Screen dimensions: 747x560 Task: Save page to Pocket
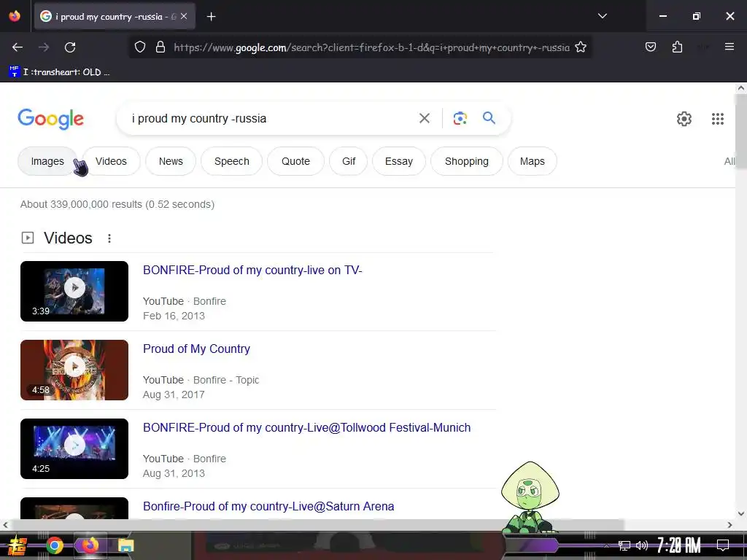pyautogui.click(x=650, y=47)
